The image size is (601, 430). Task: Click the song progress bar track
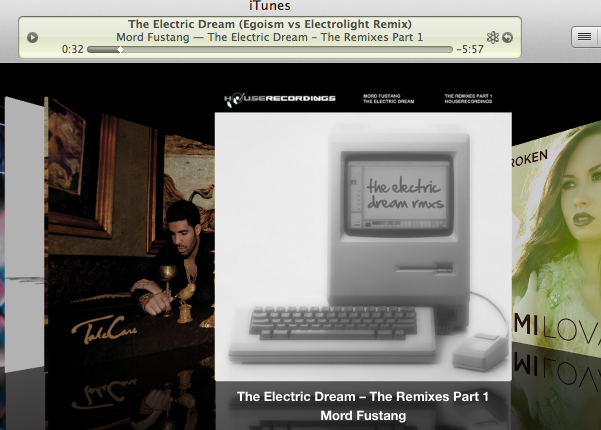(x=270, y=49)
